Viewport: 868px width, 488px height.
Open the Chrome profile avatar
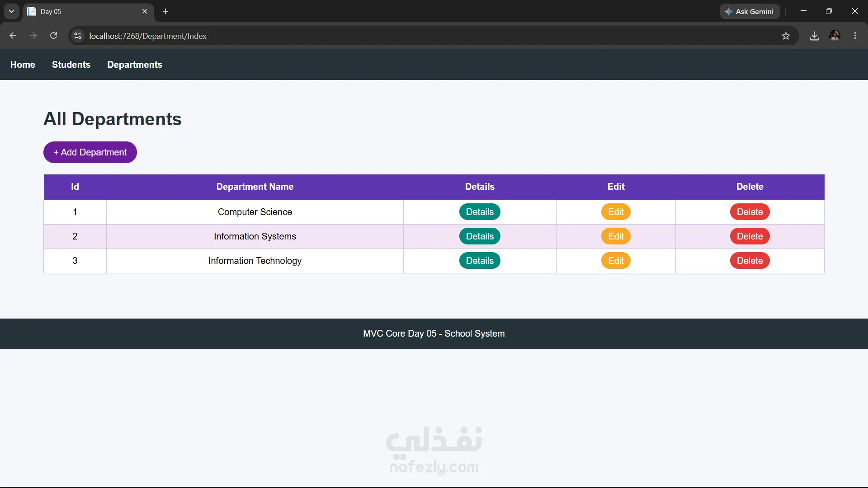tap(835, 36)
